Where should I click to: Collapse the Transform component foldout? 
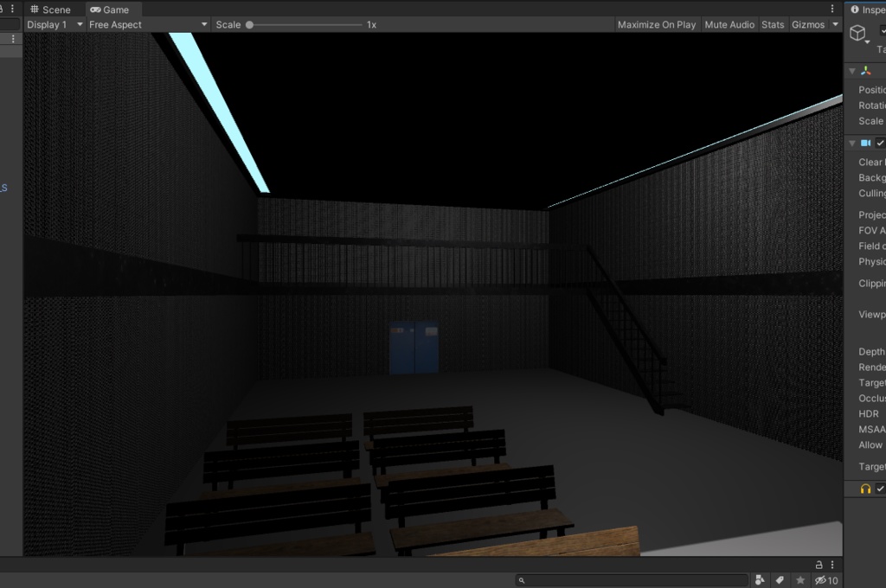pos(852,71)
